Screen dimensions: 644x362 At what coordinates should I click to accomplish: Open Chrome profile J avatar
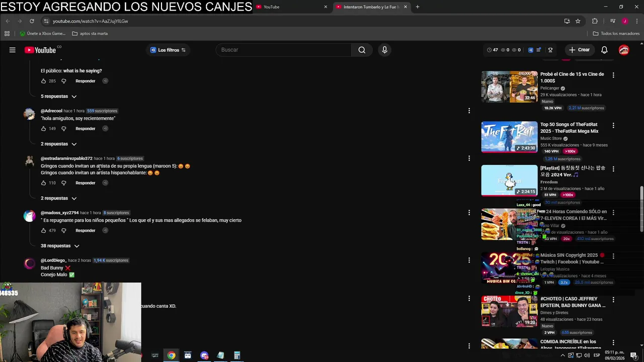click(625, 21)
